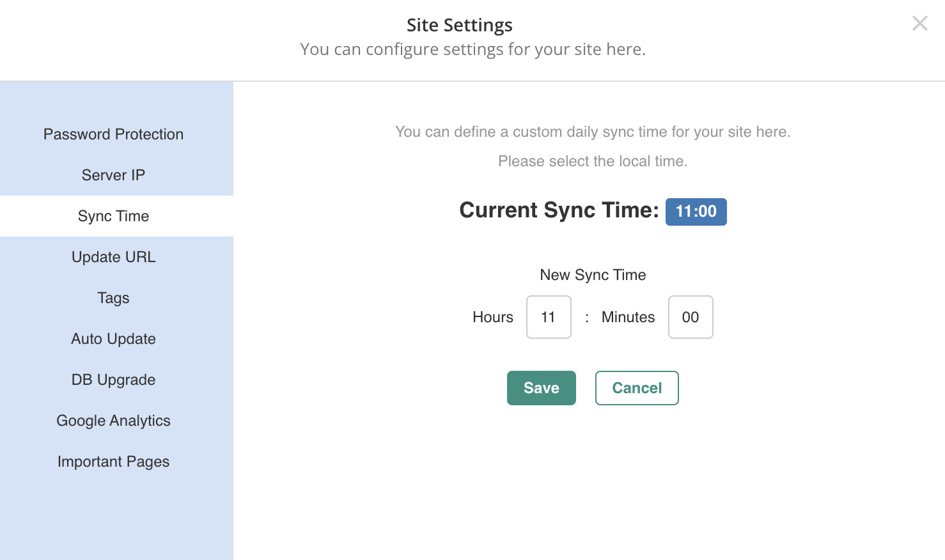945x560 pixels.
Task: Switch to the DB Upgrade section
Action: tap(113, 380)
